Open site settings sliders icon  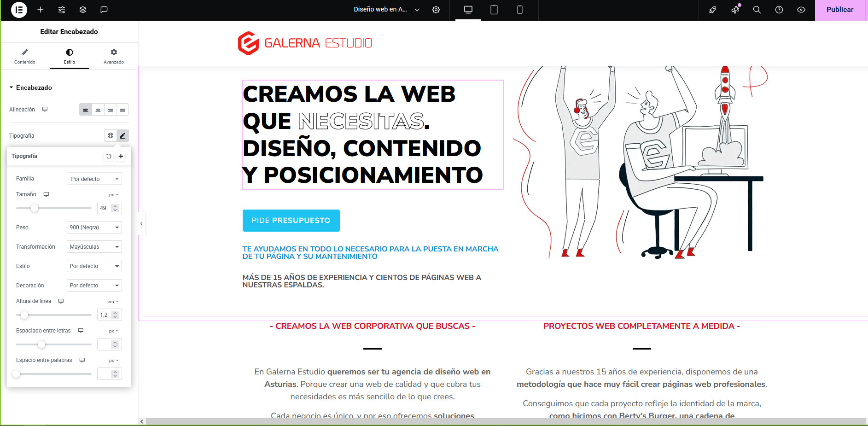coord(62,10)
